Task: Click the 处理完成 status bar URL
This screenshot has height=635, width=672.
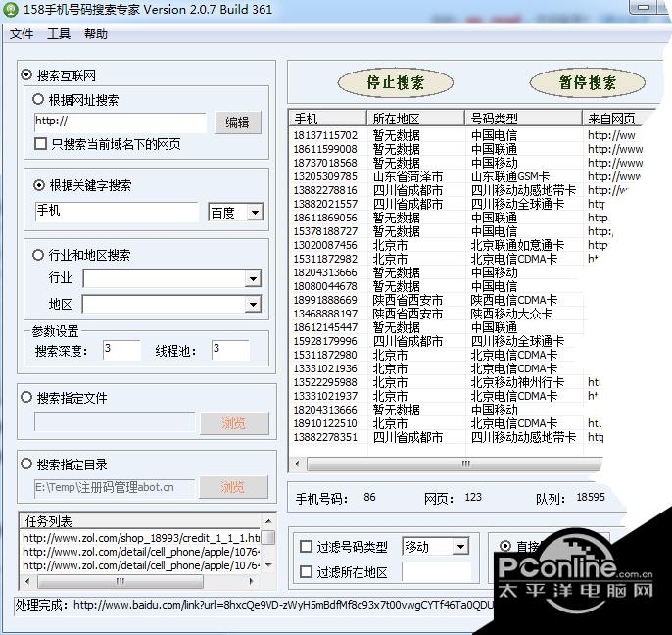Action: click(283, 605)
